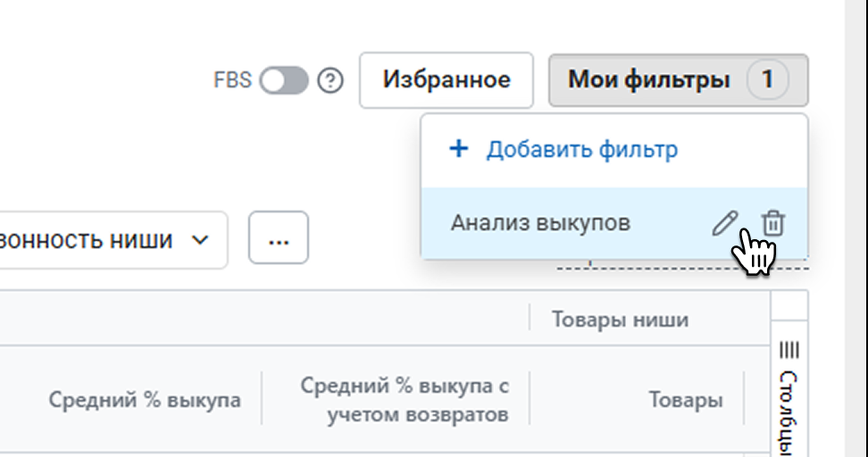Click the Средний % выкупа с учетом возвратов header

point(405,400)
